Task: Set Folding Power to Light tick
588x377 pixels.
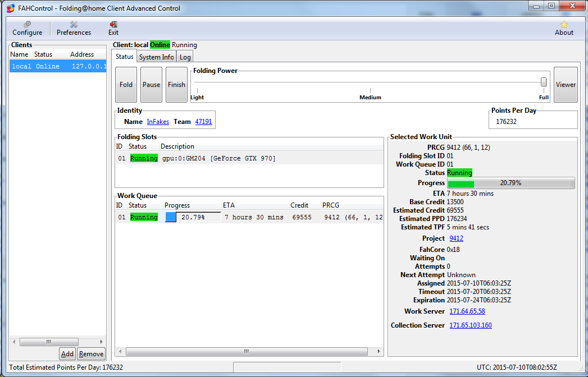Action: 197,91
